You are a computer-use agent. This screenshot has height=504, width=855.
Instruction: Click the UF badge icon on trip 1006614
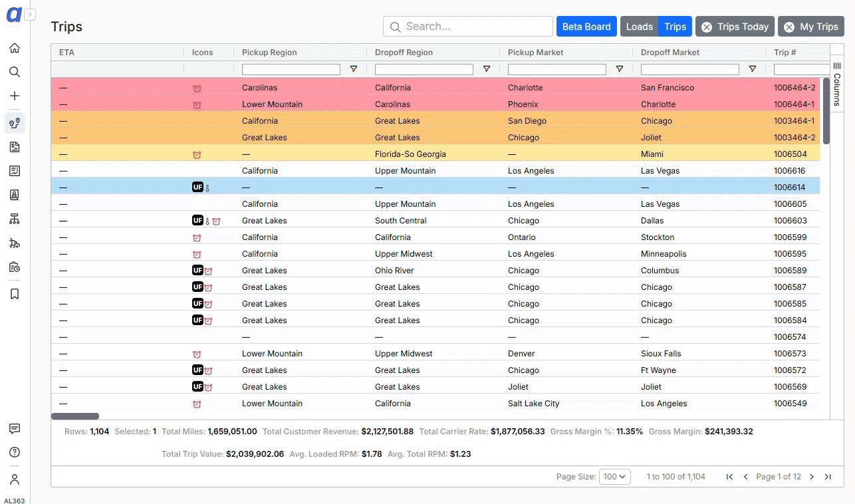[x=197, y=188]
